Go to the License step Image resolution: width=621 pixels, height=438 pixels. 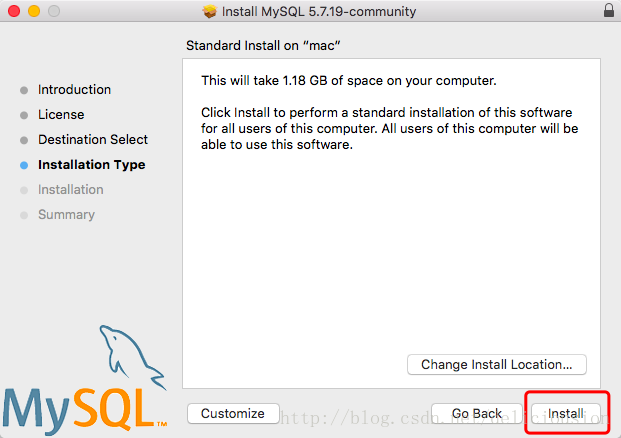[61, 115]
